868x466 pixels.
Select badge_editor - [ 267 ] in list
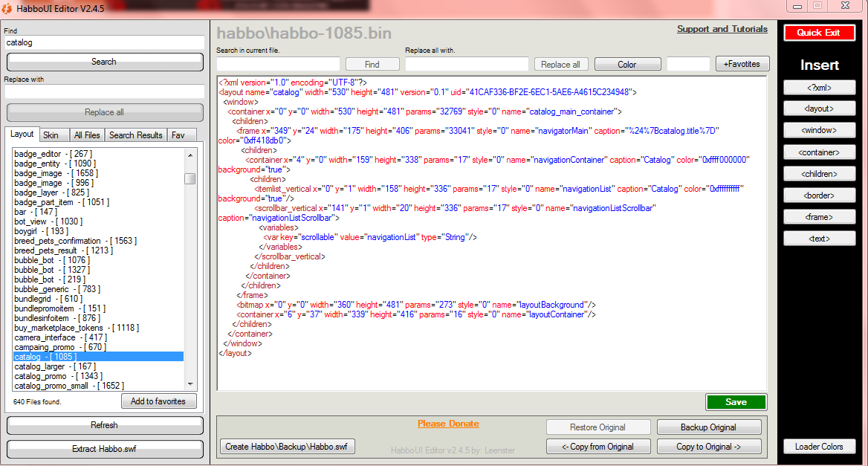click(54, 154)
